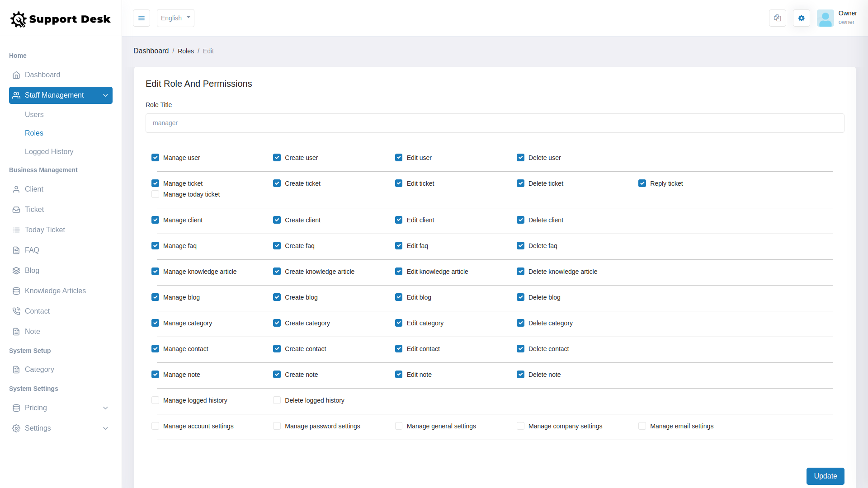Click the copy/duplicate icon in the top bar
The image size is (868, 488).
(777, 18)
